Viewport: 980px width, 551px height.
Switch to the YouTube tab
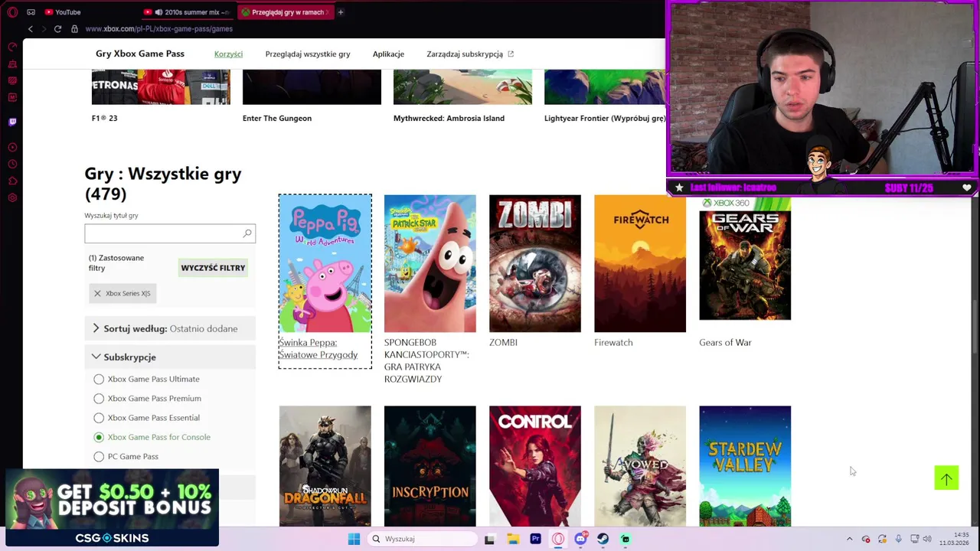tap(63, 12)
